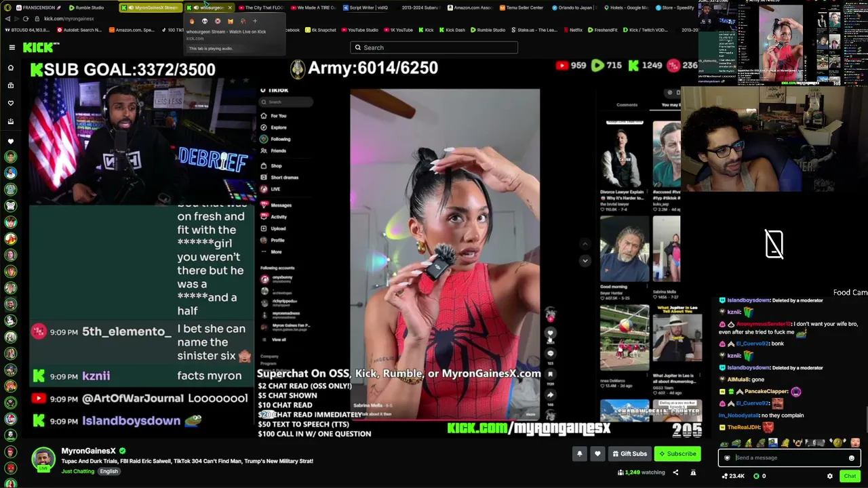Switch to Temu Seller Center tab
The width and height of the screenshot is (868, 488).
click(x=521, y=7)
